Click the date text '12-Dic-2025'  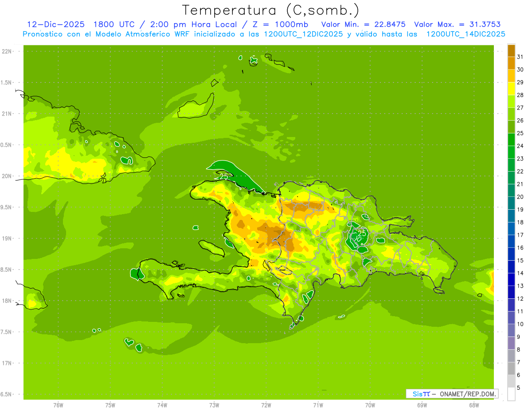pos(56,24)
